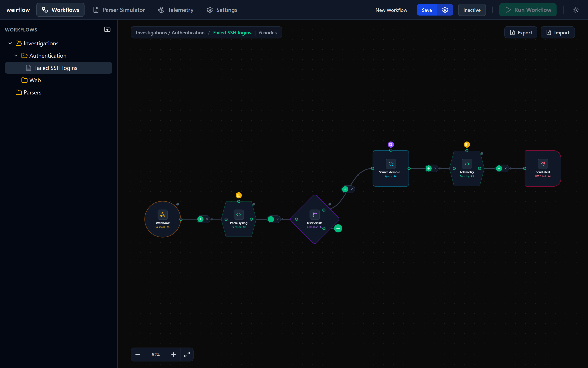Add branch from User exists lower output
Image resolution: width=588 pixels, height=368 pixels.
click(338, 228)
